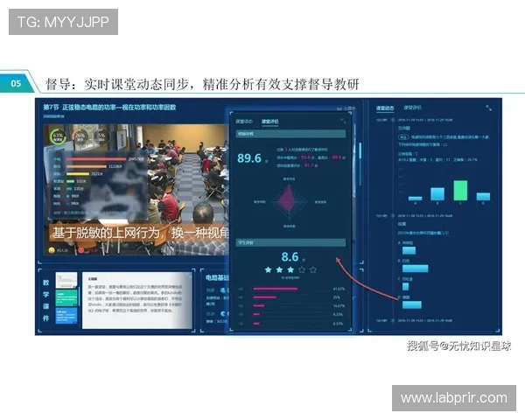The image size is (525, 420).
Task: Select the third rating star
Action: point(290,269)
